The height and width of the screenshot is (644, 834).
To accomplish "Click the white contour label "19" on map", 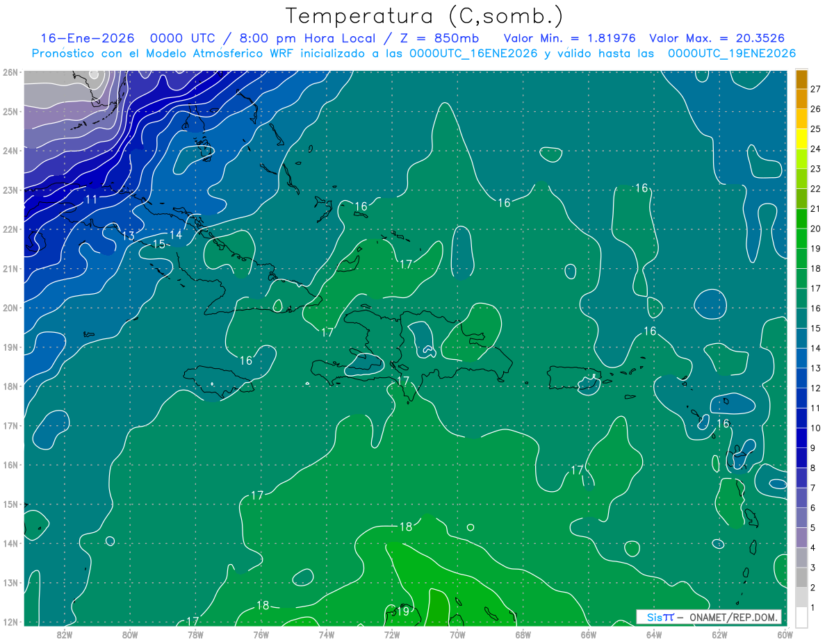I will coord(402,612).
